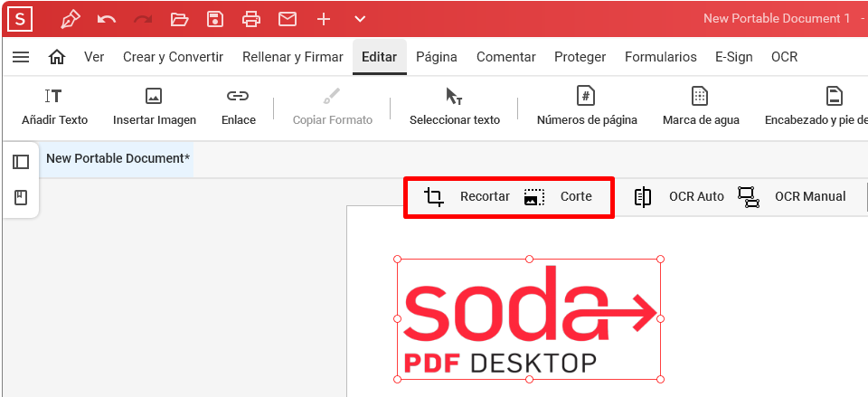Image resolution: width=868 pixels, height=397 pixels.
Task: Switch to Rellenar y Firmar tab
Action: (293, 57)
